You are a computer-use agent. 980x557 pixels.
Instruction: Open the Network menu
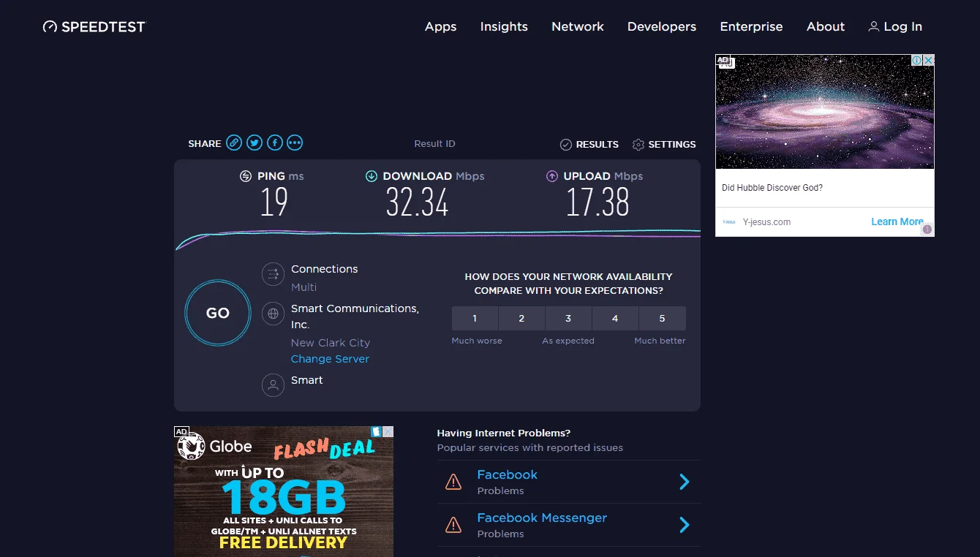tap(578, 26)
